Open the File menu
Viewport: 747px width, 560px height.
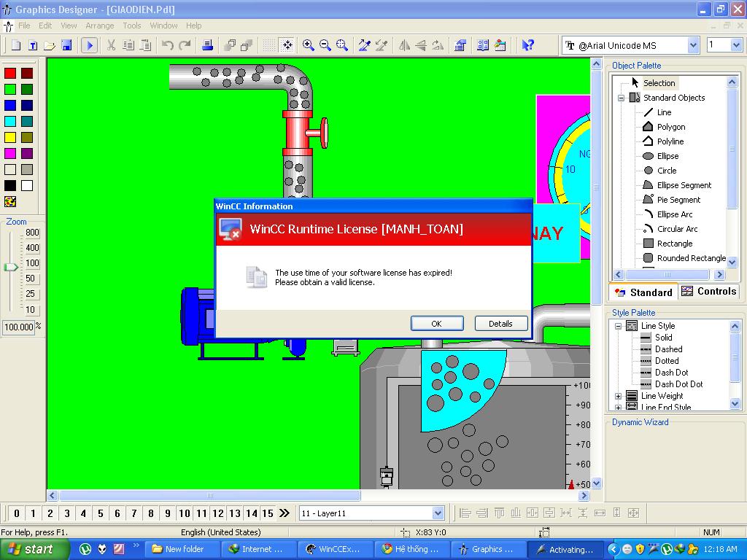[24, 26]
